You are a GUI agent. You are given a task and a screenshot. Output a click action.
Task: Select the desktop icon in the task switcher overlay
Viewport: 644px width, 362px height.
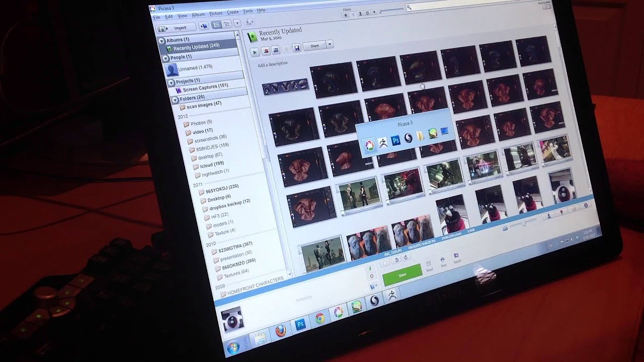click(444, 131)
